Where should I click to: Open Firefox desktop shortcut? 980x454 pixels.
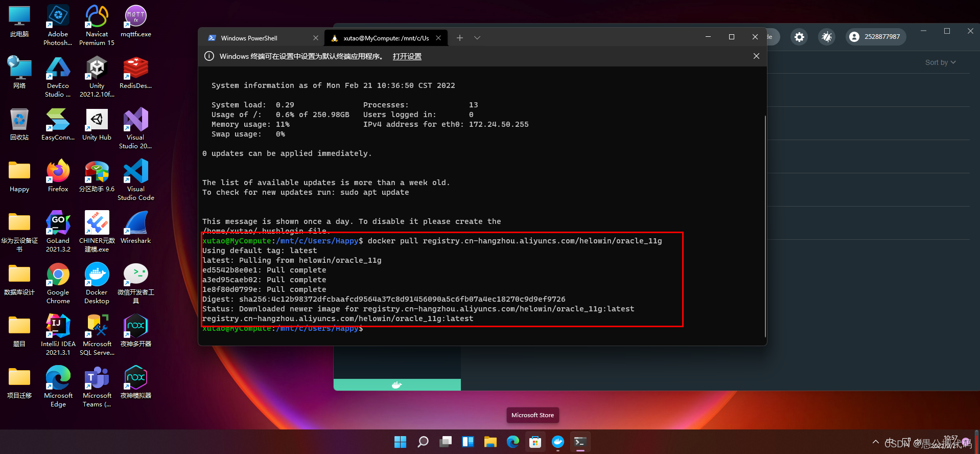[58, 176]
